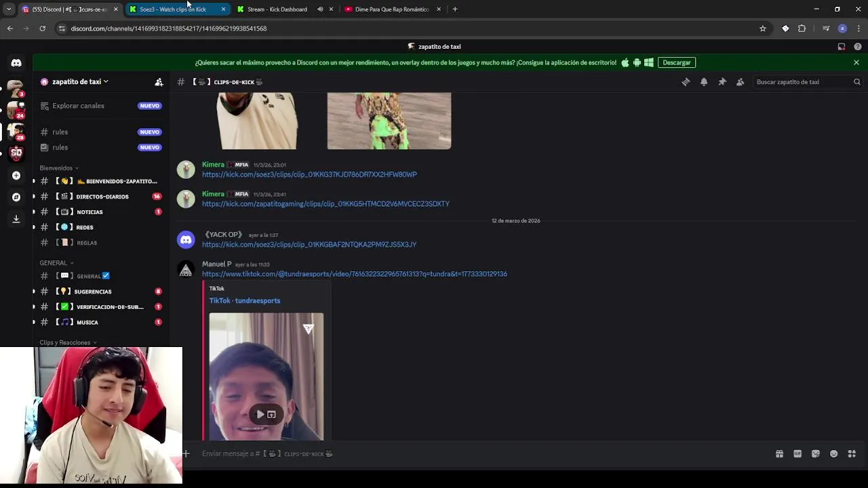868x488 pixels.
Task: Open the second rules channel with checklist icon
Action: pos(101,147)
